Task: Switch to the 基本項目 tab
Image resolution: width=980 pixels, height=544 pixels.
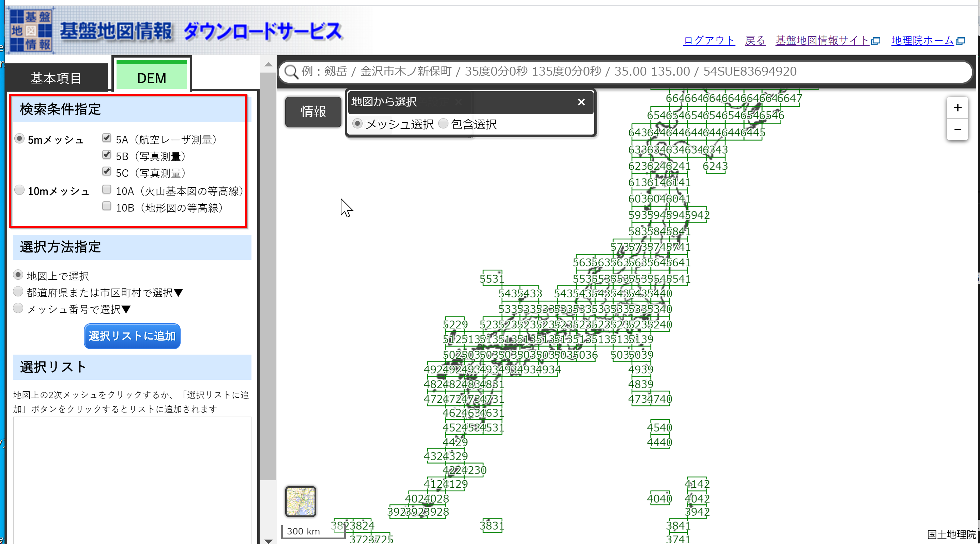Action: [x=56, y=78]
